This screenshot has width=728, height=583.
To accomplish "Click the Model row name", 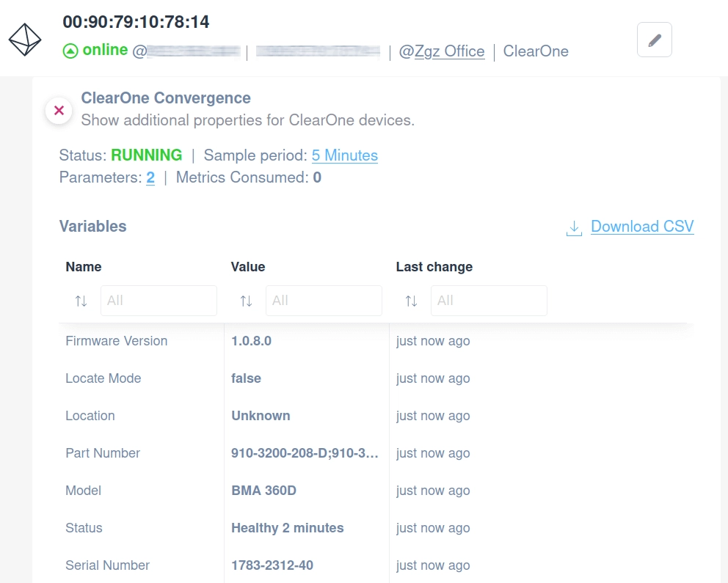I will click(x=83, y=491).
